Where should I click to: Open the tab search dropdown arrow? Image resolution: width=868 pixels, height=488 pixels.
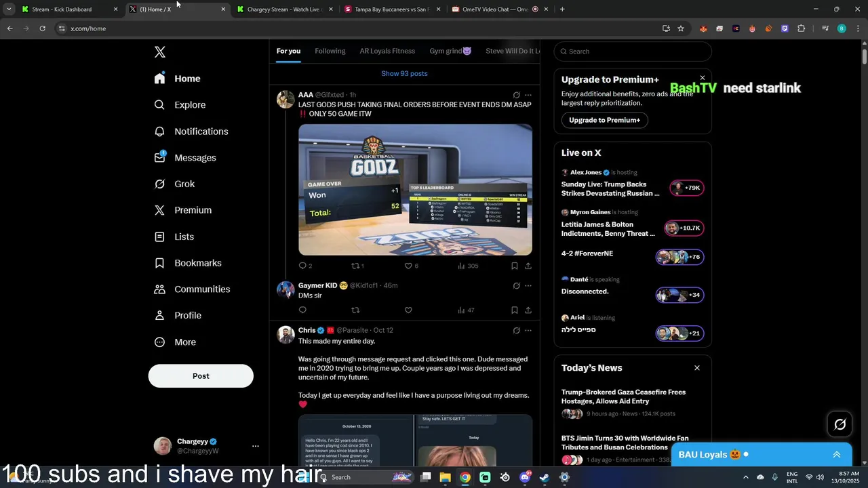coord(9,9)
